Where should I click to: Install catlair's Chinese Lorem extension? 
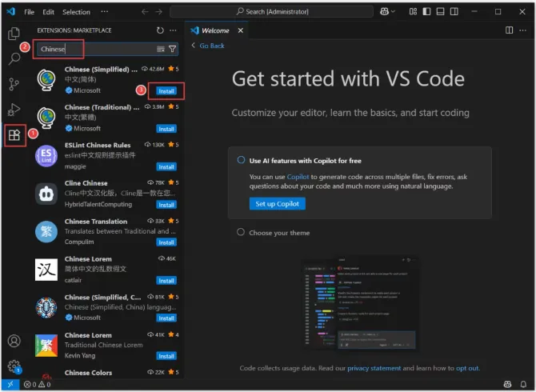166,281
